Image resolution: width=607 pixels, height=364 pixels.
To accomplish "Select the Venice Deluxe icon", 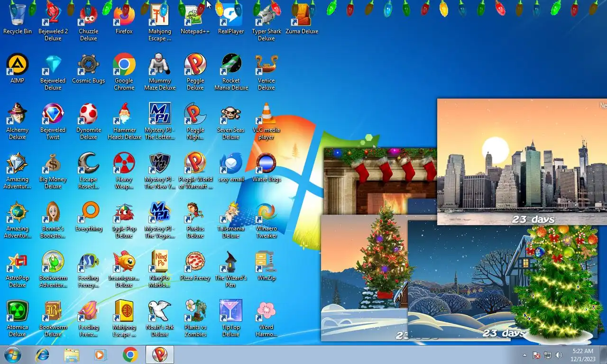I will (x=267, y=72).
